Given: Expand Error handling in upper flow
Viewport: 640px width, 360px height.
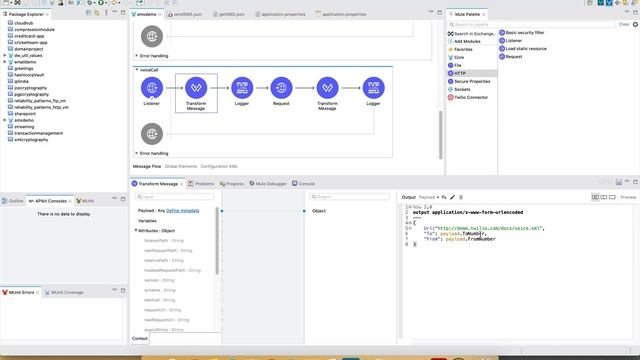Looking at the screenshot, I should [x=137, y=56].
